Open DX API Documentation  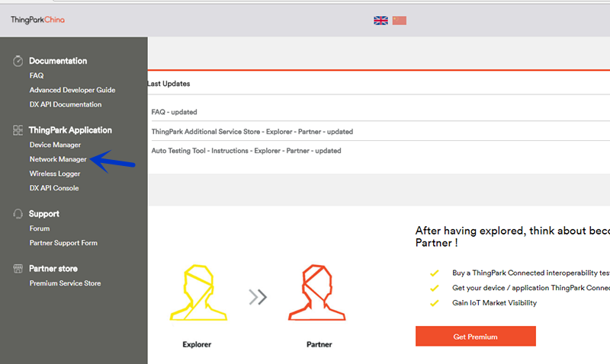click(66, 104)
